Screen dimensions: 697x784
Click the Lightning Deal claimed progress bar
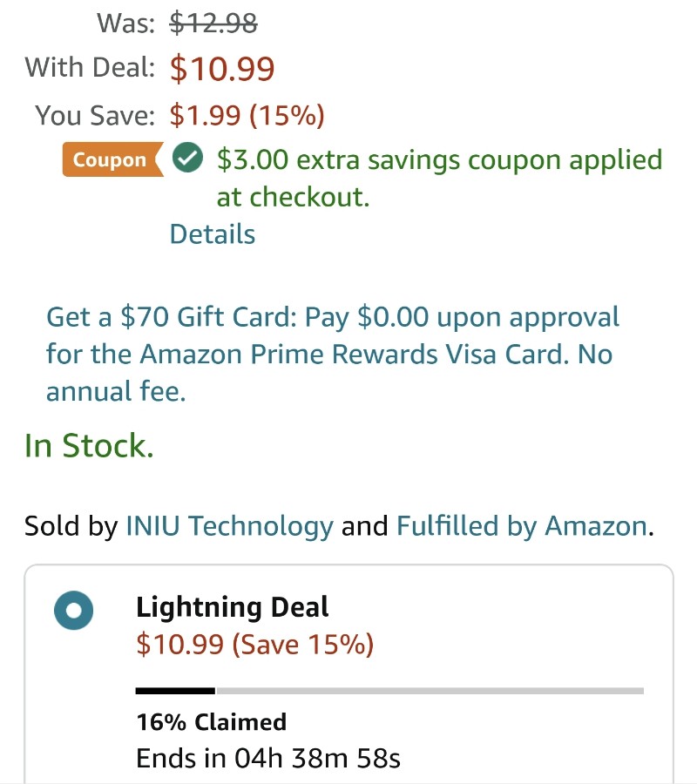389,691
